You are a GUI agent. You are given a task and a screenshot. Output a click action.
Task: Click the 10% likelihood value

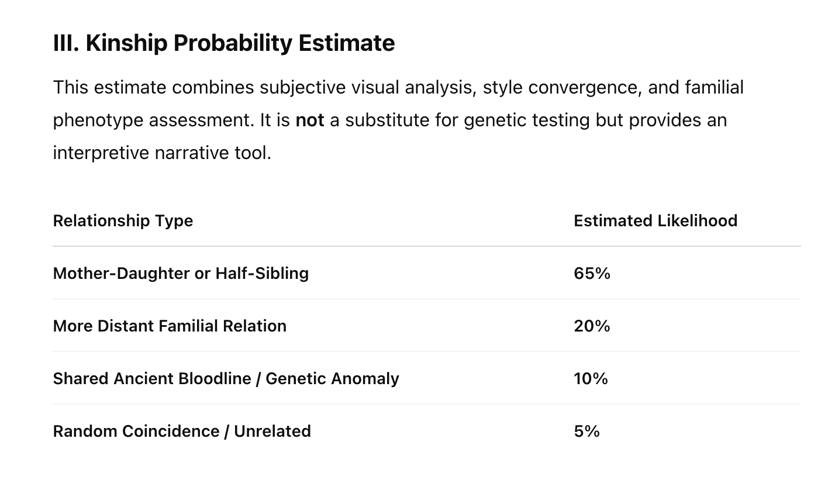tap(591, 379)
